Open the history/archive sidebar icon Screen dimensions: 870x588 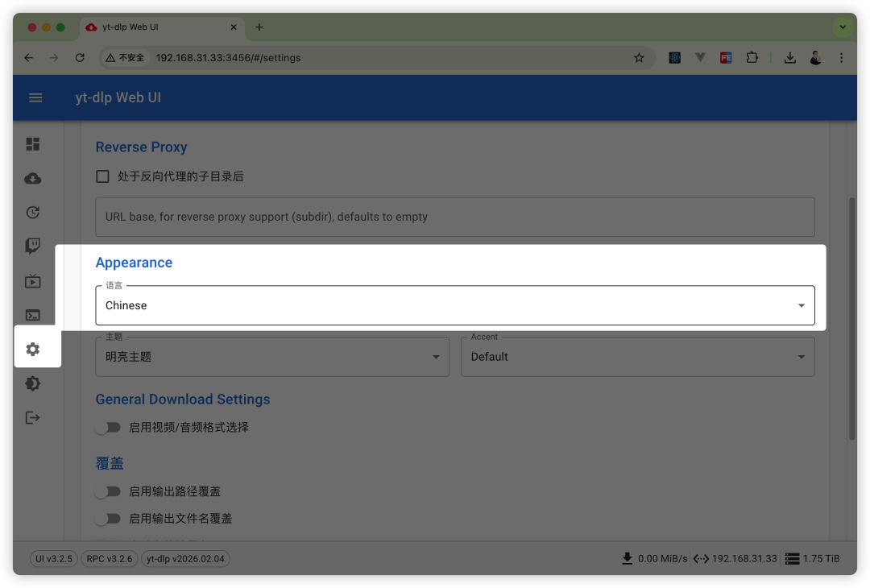33,213
